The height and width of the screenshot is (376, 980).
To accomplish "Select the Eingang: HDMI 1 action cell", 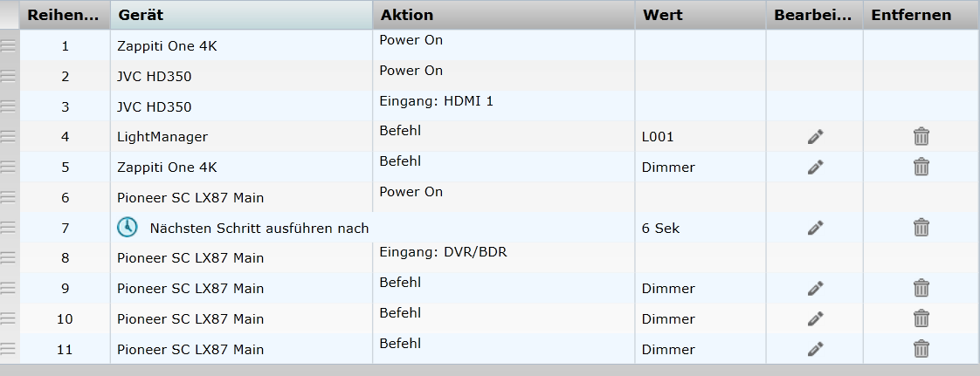I will (x=504, y=106).
